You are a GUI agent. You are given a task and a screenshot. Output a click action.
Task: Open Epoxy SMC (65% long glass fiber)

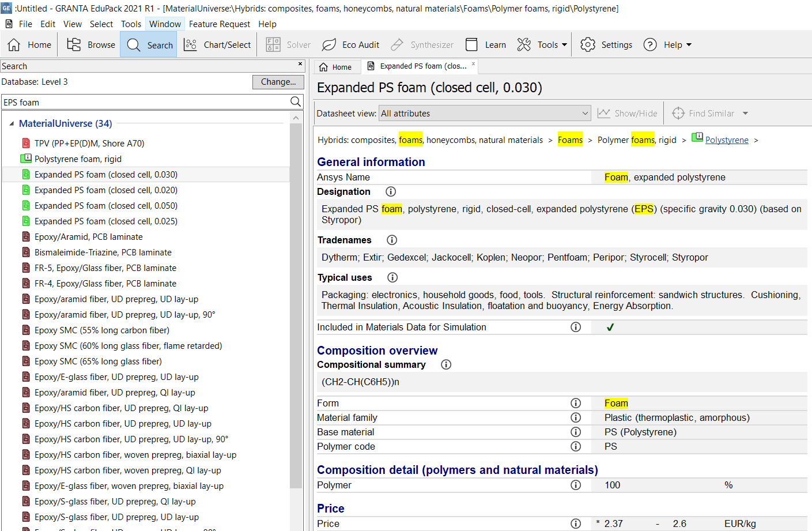click(x=98, y=361)
